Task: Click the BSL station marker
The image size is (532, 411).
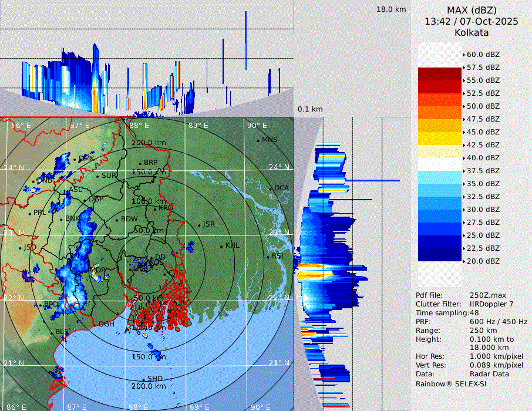Action: click(x=268, y=257)
